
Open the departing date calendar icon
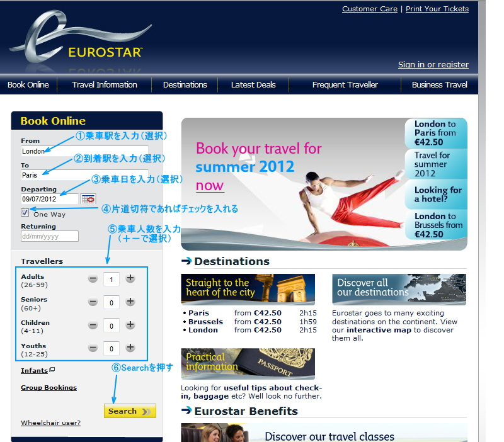pyautogui.click(x=88, y=199)
